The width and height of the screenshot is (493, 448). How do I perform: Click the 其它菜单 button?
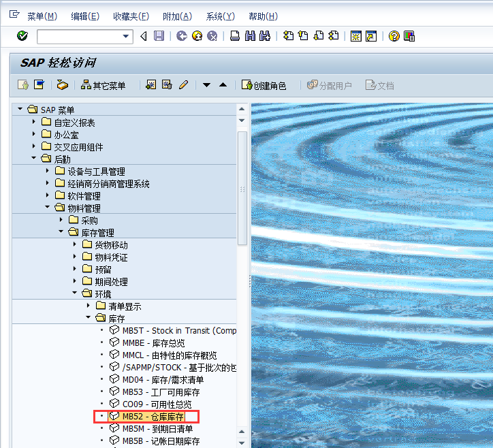[103, 85]
